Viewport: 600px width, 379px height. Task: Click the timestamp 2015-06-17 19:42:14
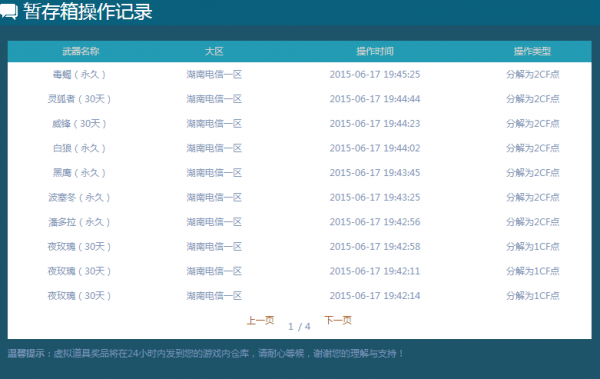coord(375,296)
